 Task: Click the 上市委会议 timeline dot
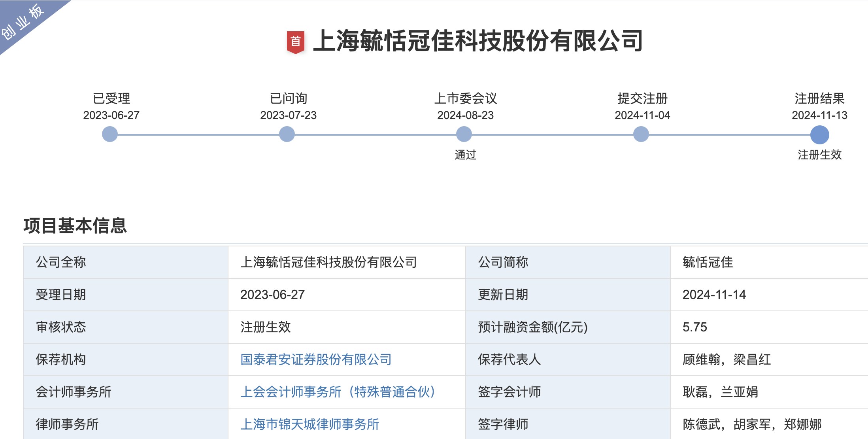[464, 134]
